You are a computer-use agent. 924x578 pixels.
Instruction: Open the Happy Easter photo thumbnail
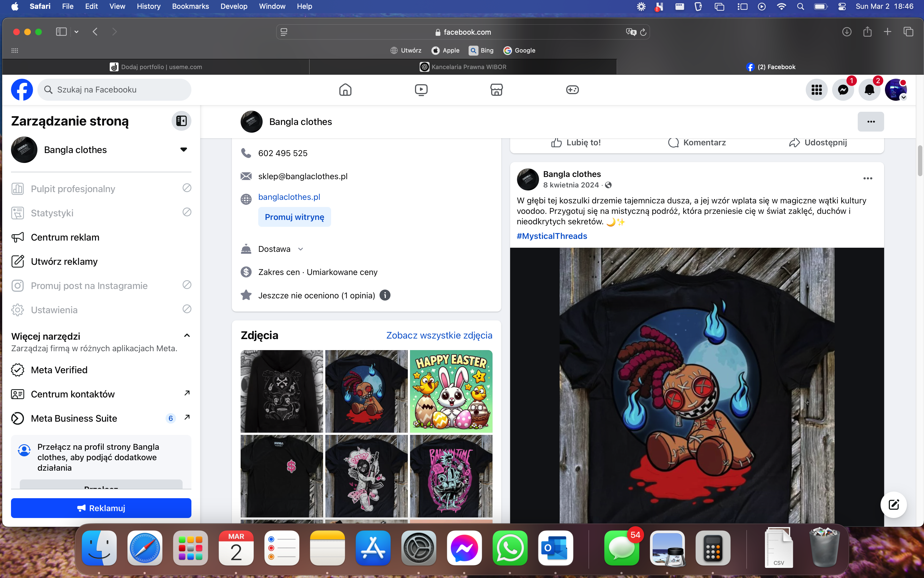point(451,391)
